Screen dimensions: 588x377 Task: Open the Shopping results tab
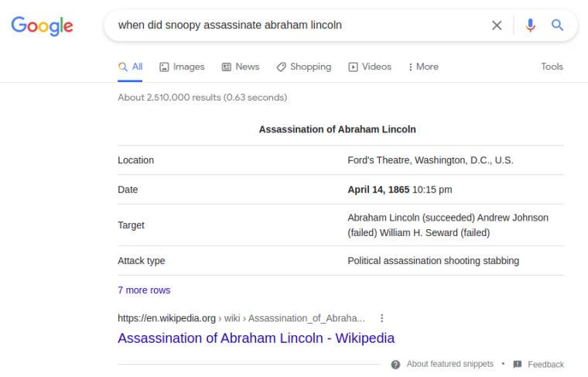(x=303, y=67)
